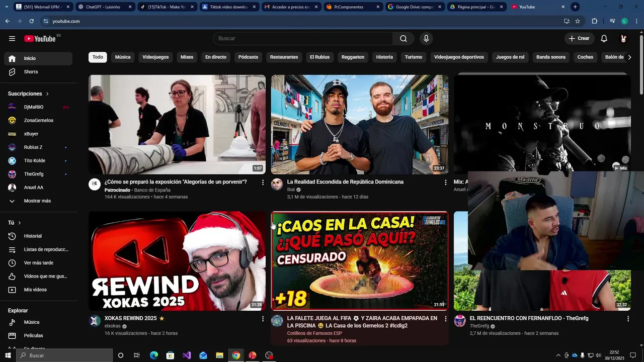
Task: Start voice search with the microphone icon
Action: click(426, 39)
